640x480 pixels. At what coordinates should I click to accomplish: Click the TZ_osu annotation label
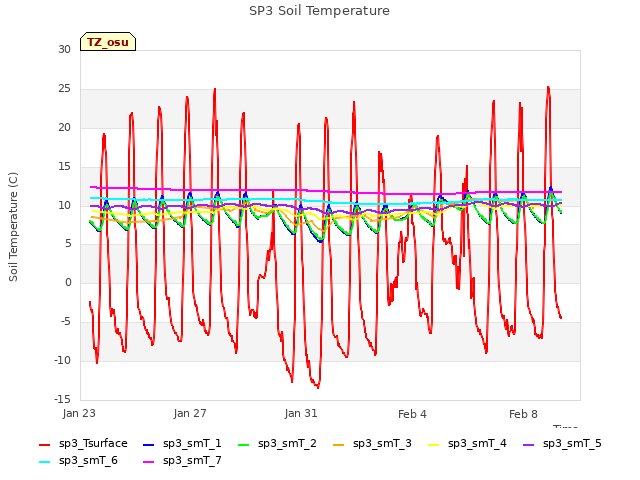click(108, 42)
